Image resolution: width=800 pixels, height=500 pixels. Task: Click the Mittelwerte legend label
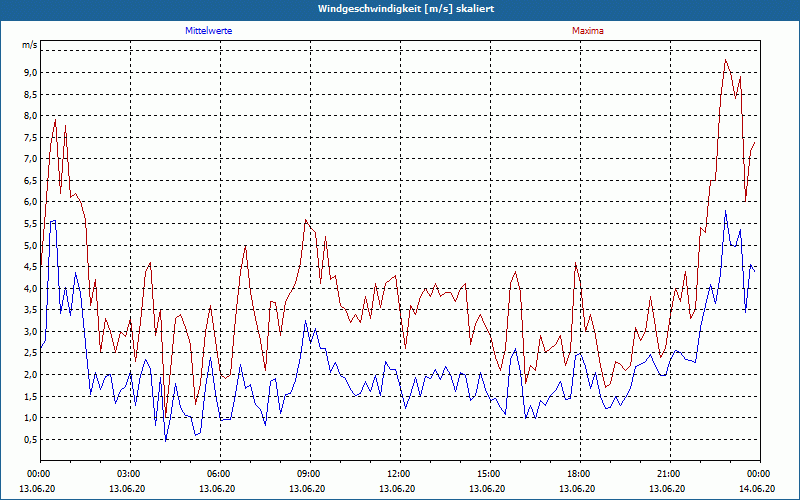click(x=208, y=31)
